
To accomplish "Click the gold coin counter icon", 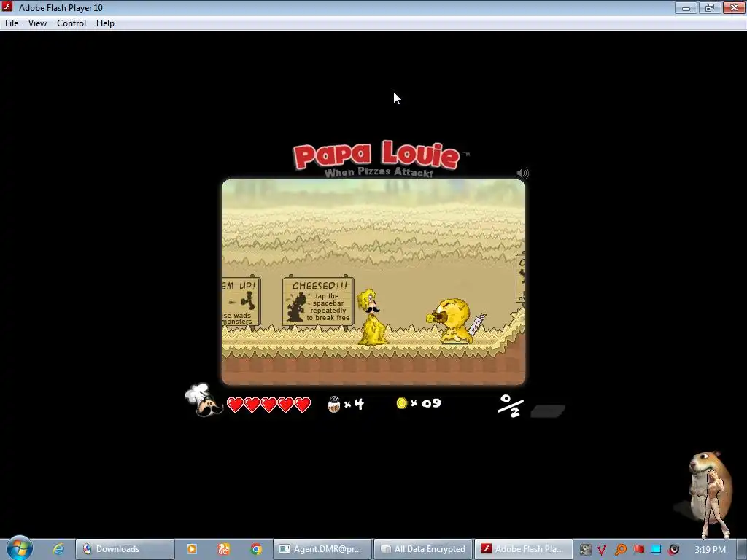I will tap(402, 403).
